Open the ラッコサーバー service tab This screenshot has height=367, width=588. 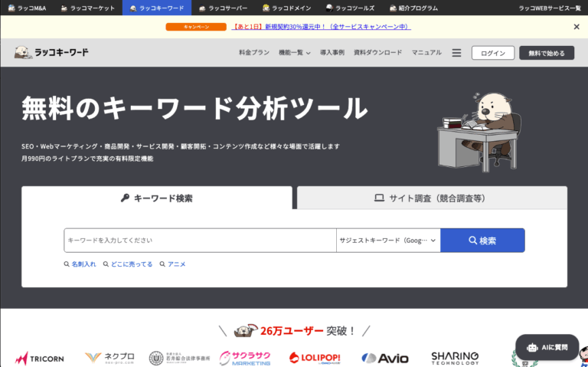pyautogui.click(x=223, y=8)
